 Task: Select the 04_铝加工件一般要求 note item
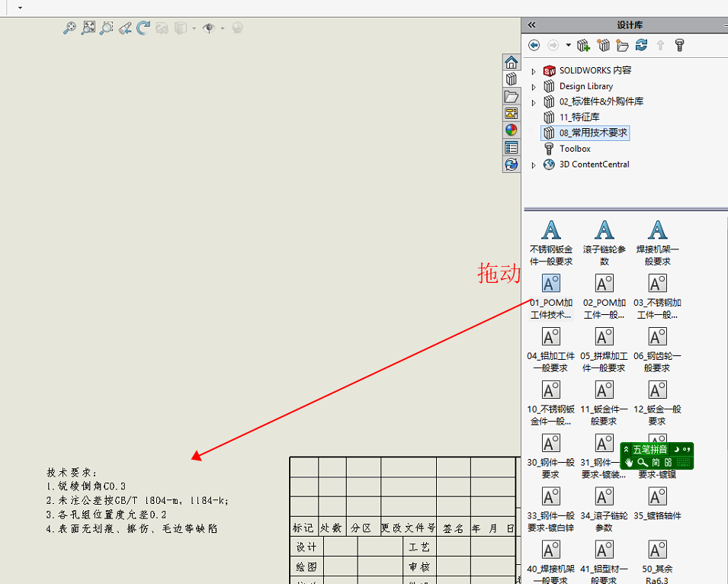tap(551, 350)
